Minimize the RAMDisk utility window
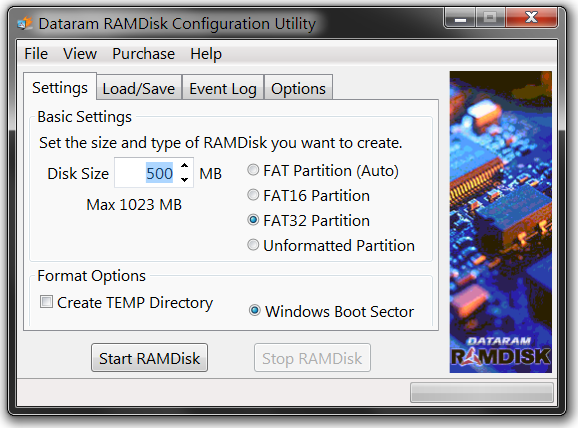The height and width of the screenshot is (428, 578). point(460,18)
